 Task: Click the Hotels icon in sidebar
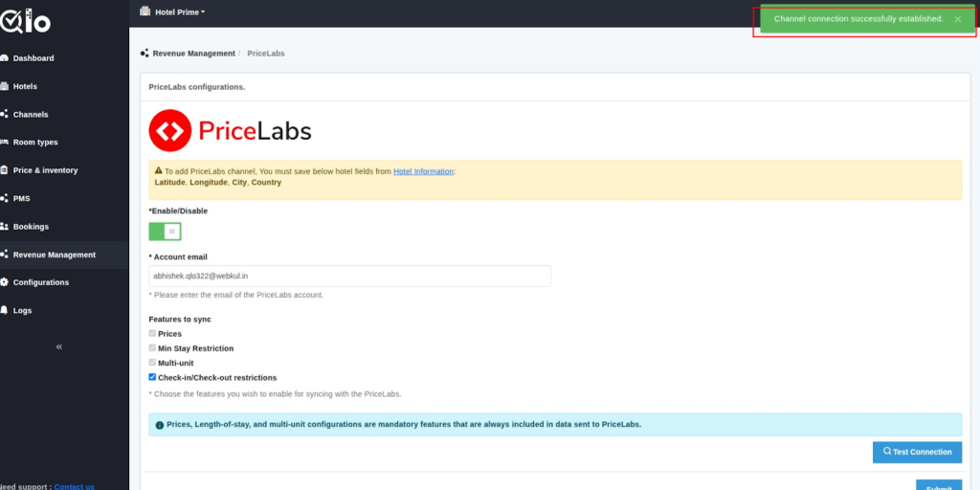(5, 86)
